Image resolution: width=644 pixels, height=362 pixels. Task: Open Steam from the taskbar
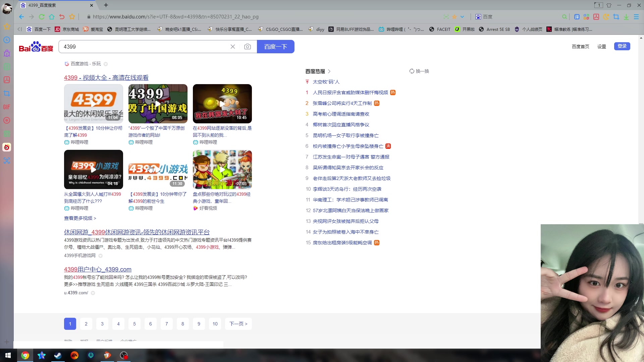(x=58, y=355)
